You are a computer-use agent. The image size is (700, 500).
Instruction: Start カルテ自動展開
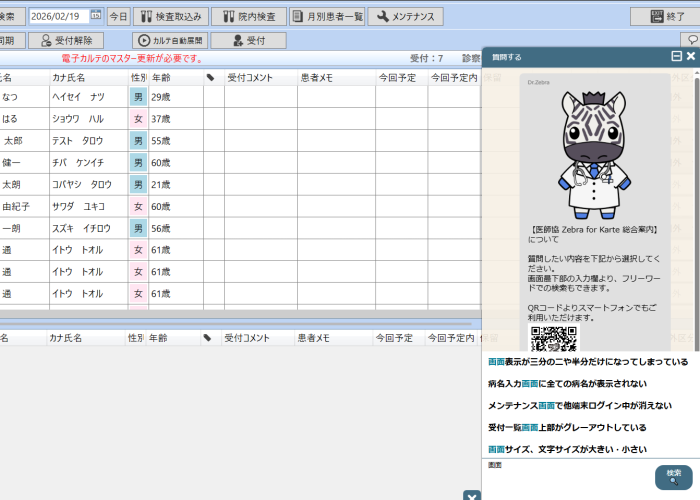[x=170, y=41]
